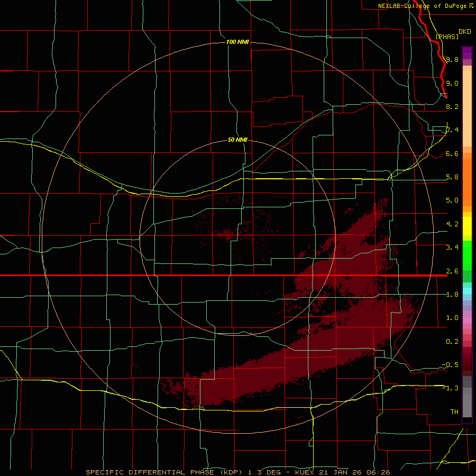Click the -0.5 value on the scale

pos(450,365)
